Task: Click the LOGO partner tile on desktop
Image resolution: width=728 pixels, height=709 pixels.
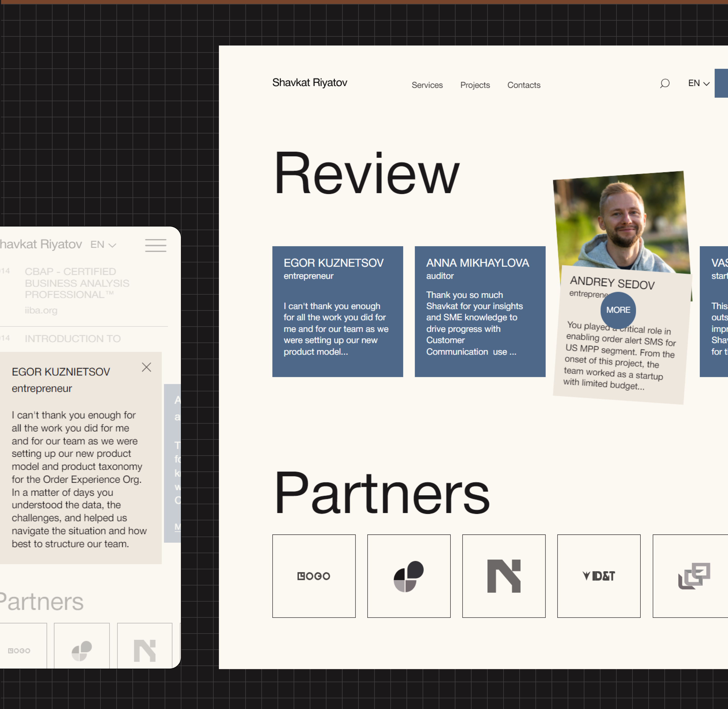Action: coord(313,576)
